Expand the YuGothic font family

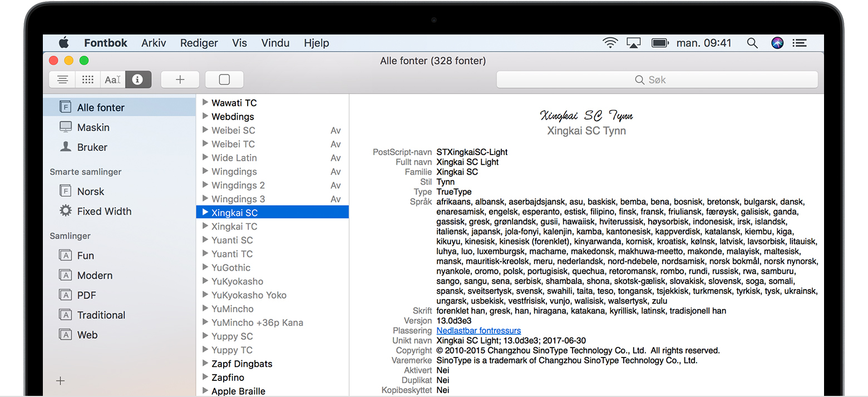coord(205,267)
